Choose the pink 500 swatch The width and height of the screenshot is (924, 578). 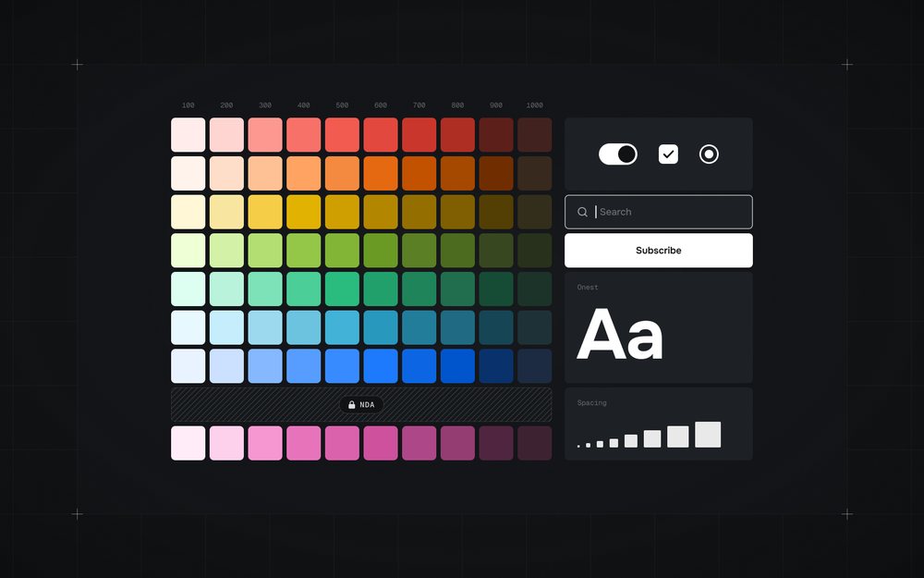point(342,443)
